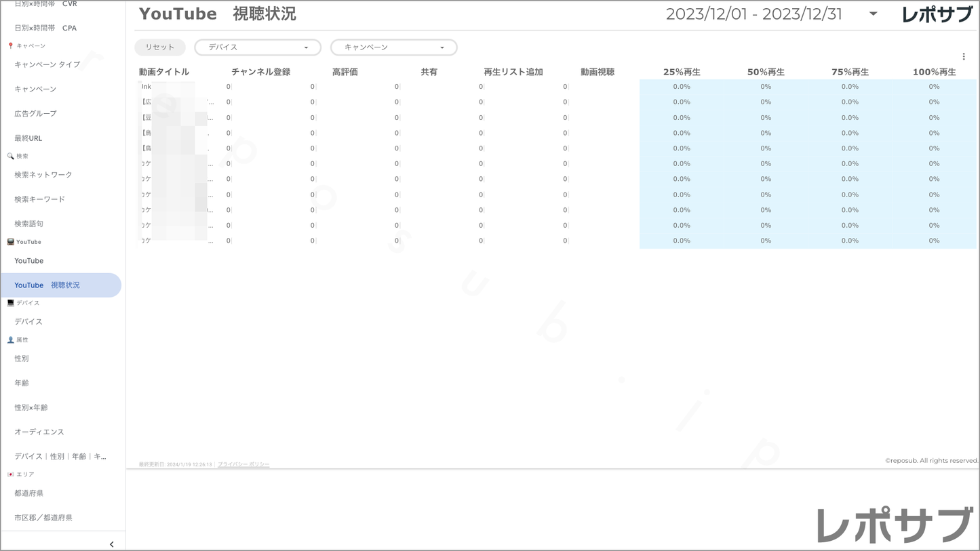Go to the 最終URL page
The image size is (980, 551).
tap(28, 138)
